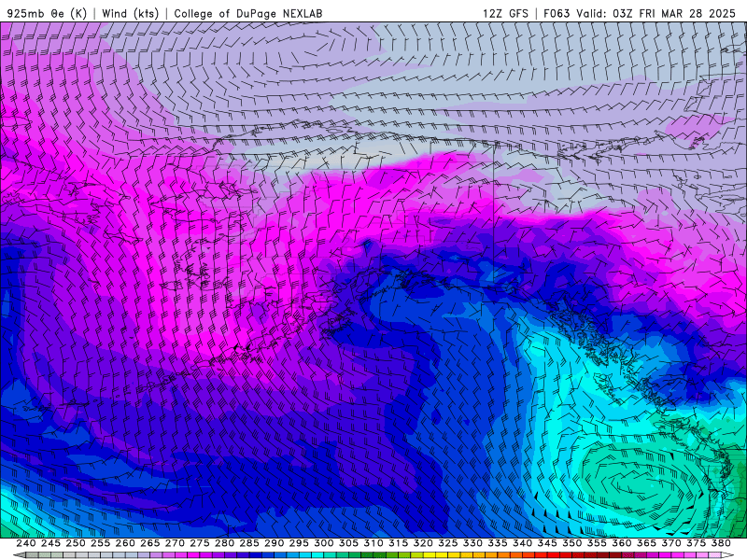Click the 275 colorbar label
This screenshot has width=747, height=560.
tap(199, 543)
